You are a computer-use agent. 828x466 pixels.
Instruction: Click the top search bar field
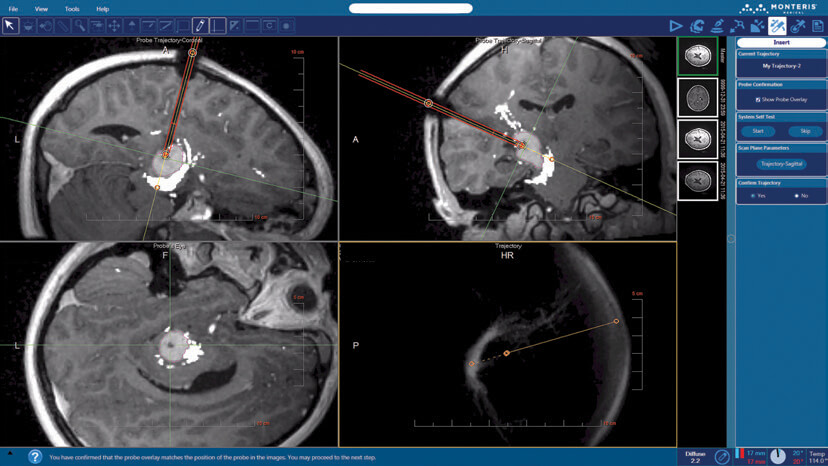410,8
